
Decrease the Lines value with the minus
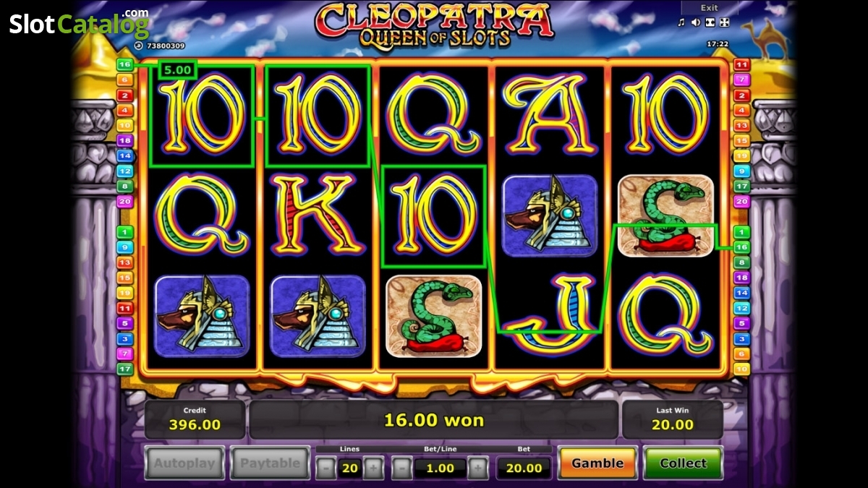coord(326,468)
